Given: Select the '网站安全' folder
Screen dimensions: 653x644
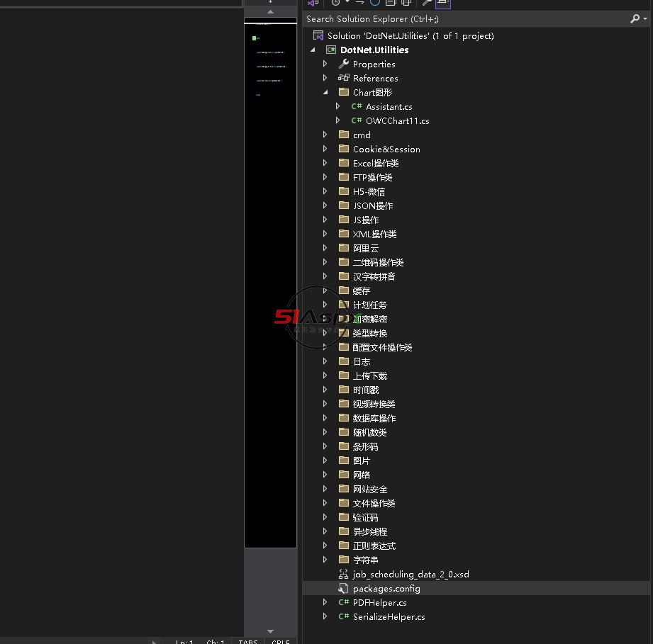Looking at the screenshot, I should (x=370, y=489).
